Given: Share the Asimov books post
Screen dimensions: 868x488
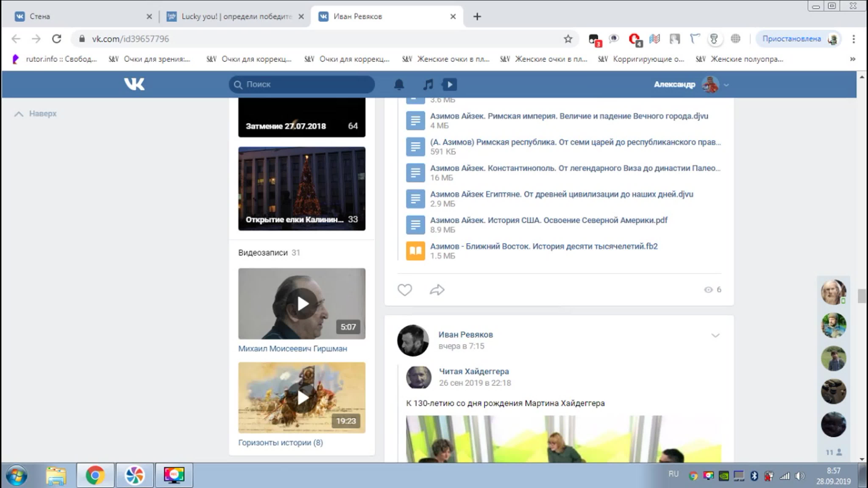Looking at the screenshot, I should coord(437,290).
